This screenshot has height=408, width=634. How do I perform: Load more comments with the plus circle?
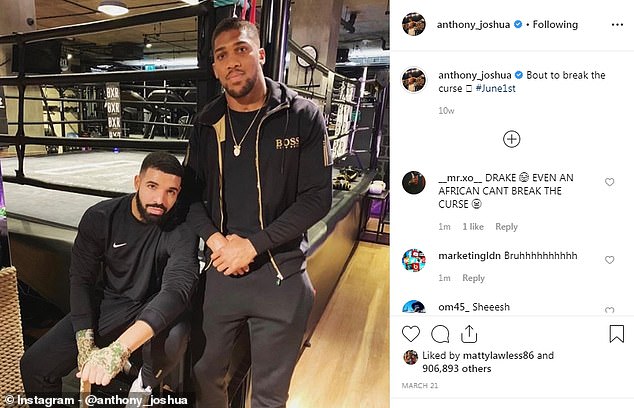(x=511, y=139)
